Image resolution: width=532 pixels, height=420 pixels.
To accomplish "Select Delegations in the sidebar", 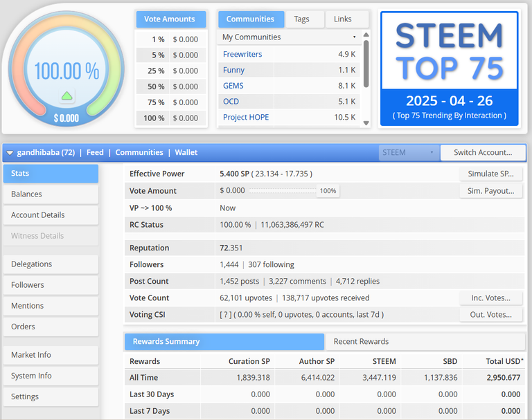I will (51, 264).
